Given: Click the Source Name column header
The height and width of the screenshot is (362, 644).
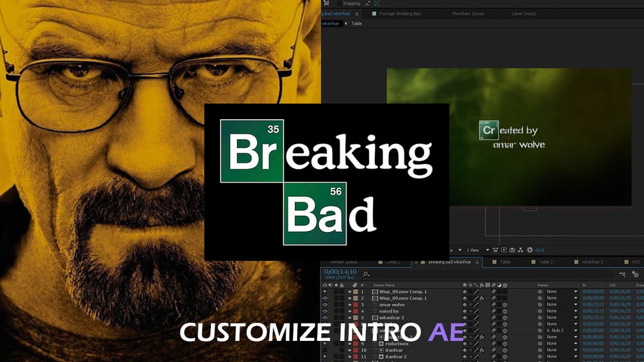Looking at the screenshot, I should [x=384, y=285].
